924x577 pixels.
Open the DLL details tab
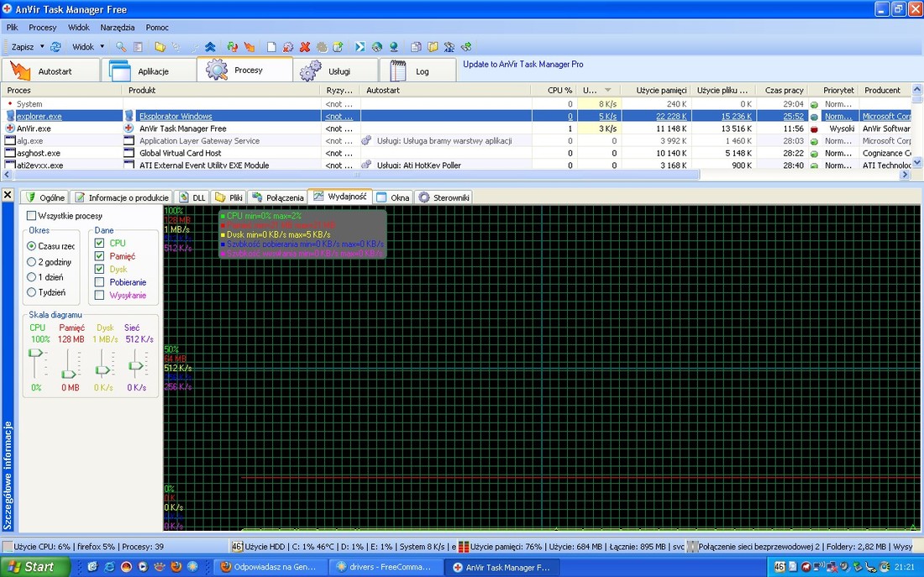pyautogui.click(x=192, y=197)
